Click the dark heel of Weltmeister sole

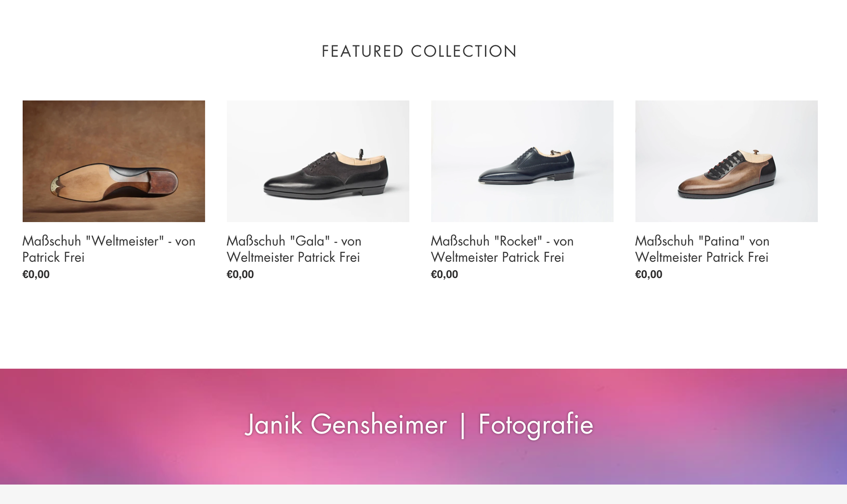click(163, 181)
